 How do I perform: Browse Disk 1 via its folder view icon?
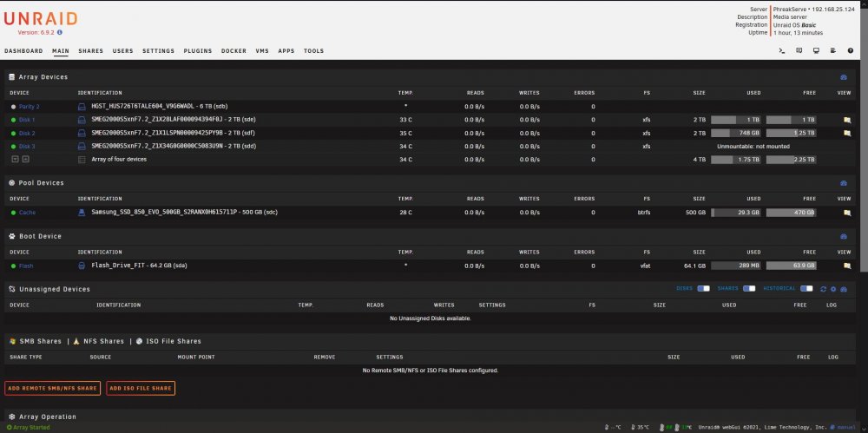pyautogui.click(x=846, y=120)
